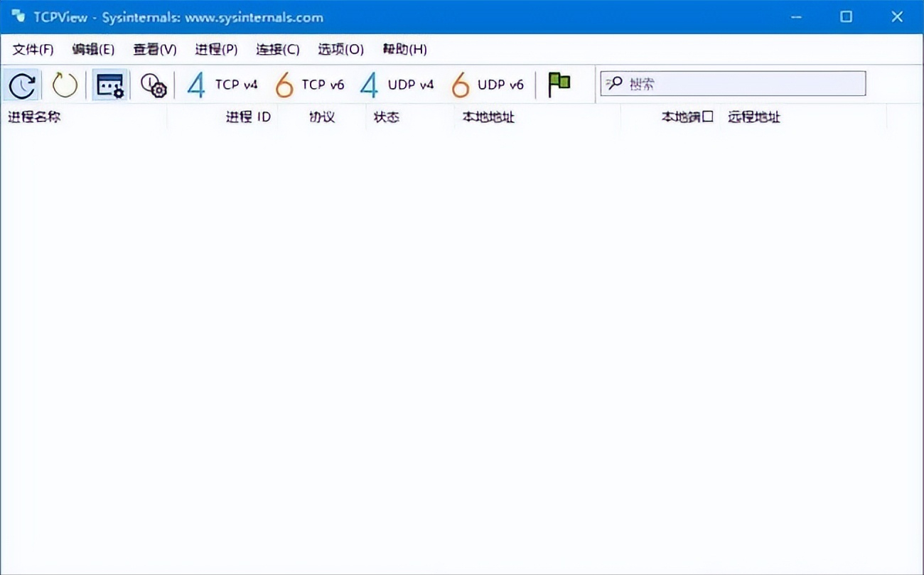Open the 连接(C) menu
The width and height of the screenshot is (924, 575).
pyautogui.click(x=276, y=49)
